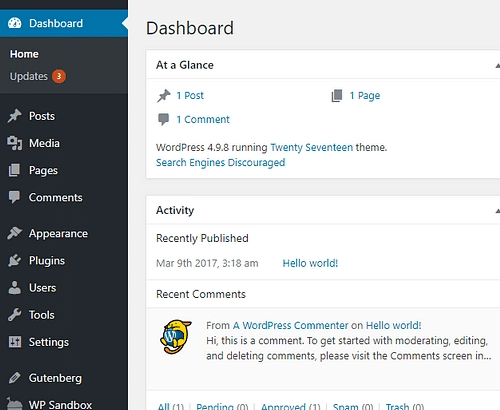
Task: Click the Recently Published heading
Action: coord(202,238)
